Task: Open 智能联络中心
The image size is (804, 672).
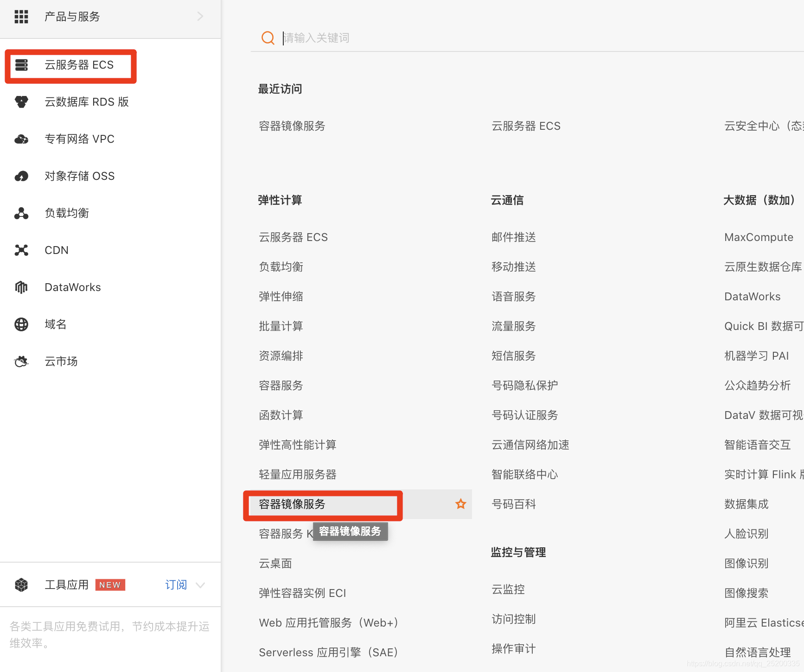Action: point(525,475)
